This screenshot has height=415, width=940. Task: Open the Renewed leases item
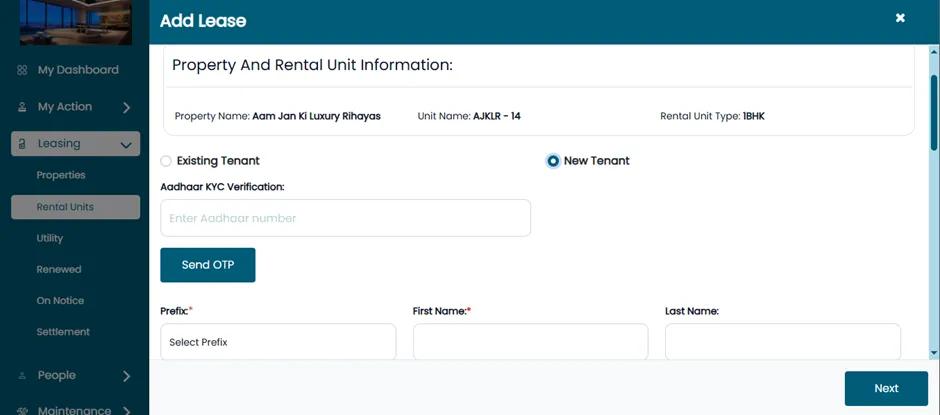coord(59,269)
